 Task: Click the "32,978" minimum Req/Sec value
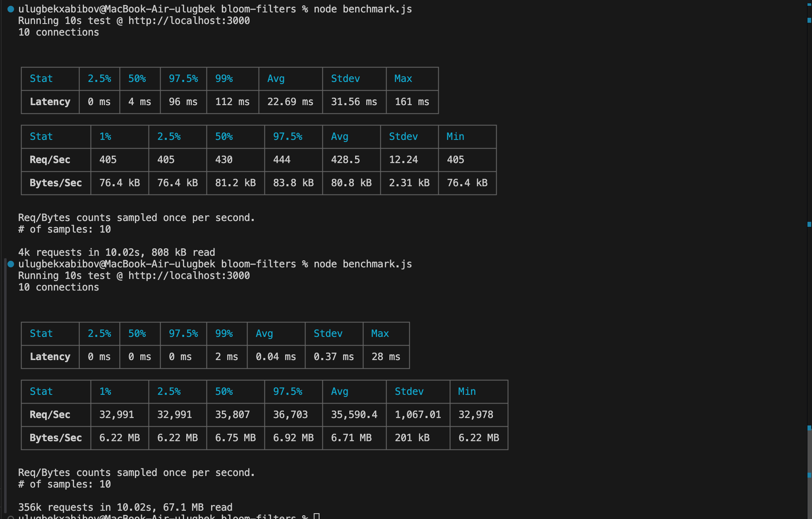pos(476,415)
